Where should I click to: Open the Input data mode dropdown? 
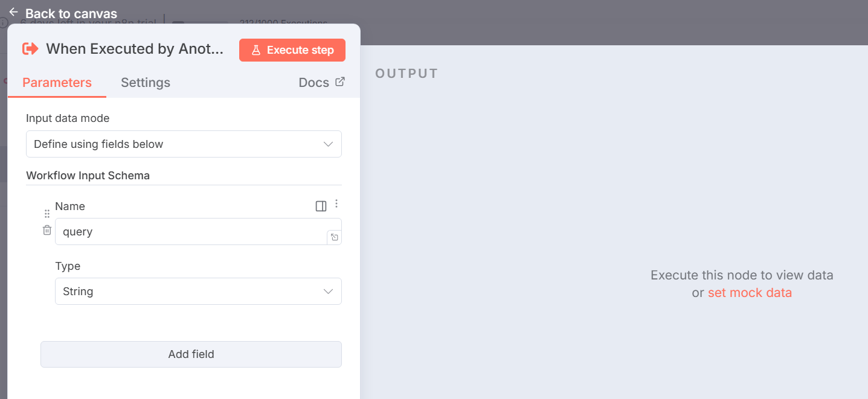(x=184, y=144)
